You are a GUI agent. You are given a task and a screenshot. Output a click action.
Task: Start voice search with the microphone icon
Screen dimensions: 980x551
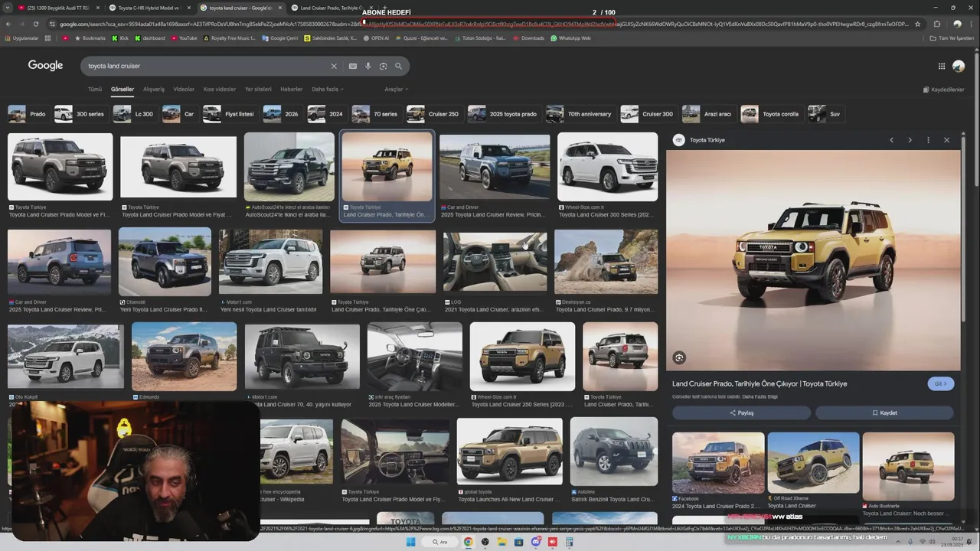[368, 66]
